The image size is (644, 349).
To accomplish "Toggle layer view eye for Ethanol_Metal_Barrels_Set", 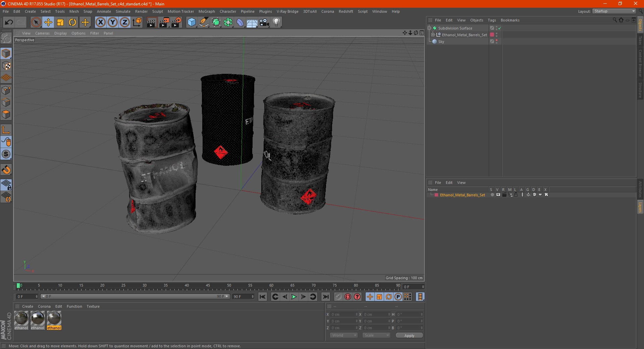I will tap(498, 195).
